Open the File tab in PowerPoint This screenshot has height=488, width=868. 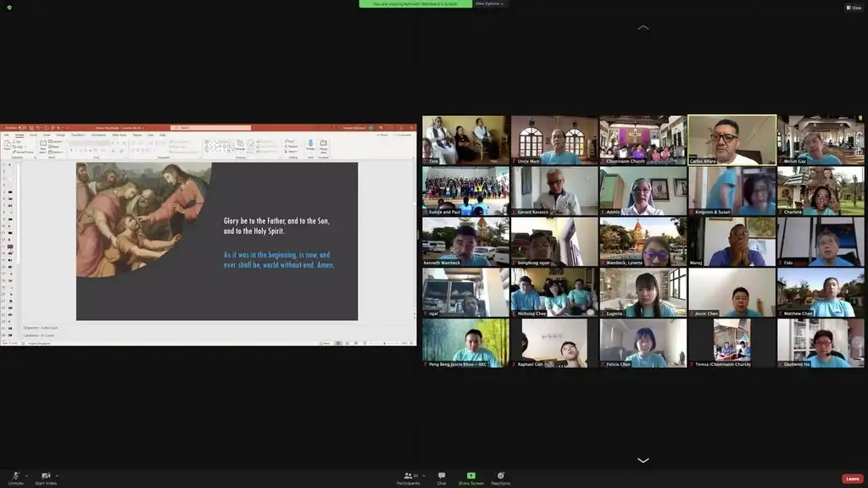(7, 135)
